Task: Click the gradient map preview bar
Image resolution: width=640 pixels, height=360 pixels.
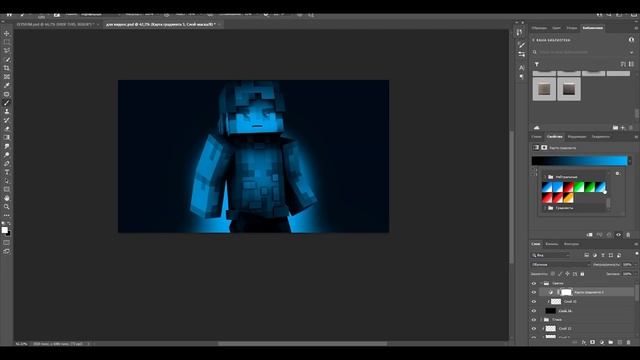Action: click(579, 161)
